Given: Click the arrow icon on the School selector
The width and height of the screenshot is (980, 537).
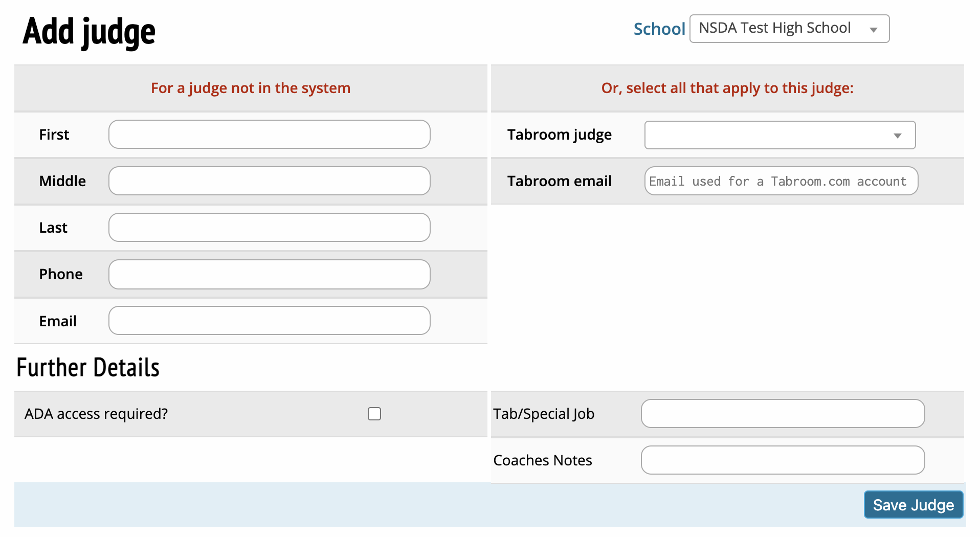Looking at the screenshot, I should [x=874, y=30].
